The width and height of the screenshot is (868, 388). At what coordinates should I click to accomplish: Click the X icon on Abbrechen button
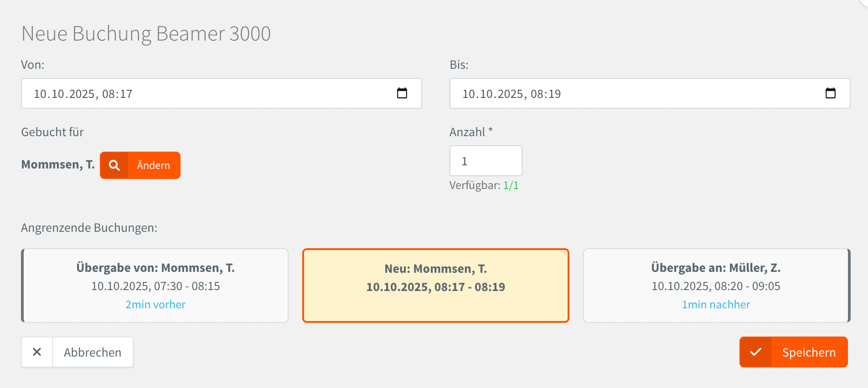pyautogui.click(x=37, y=352)
